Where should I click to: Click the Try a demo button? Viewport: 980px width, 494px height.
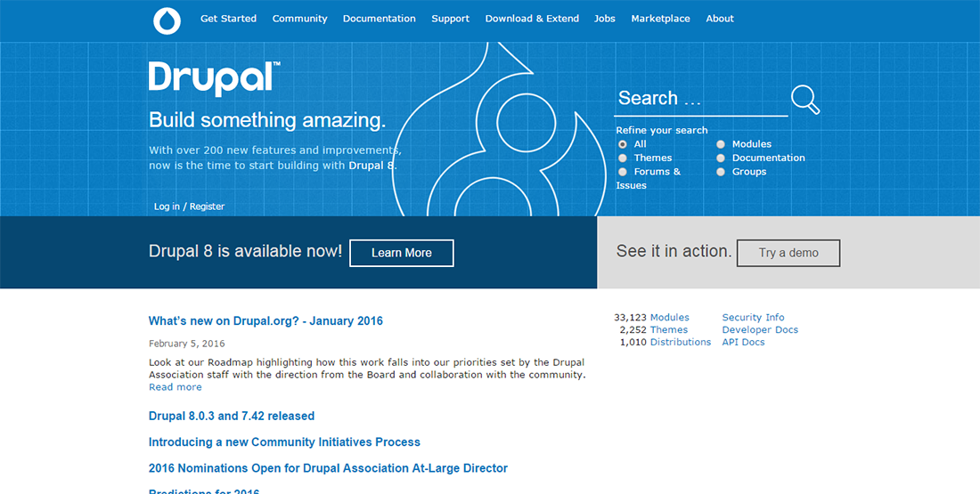click(788, 253)
